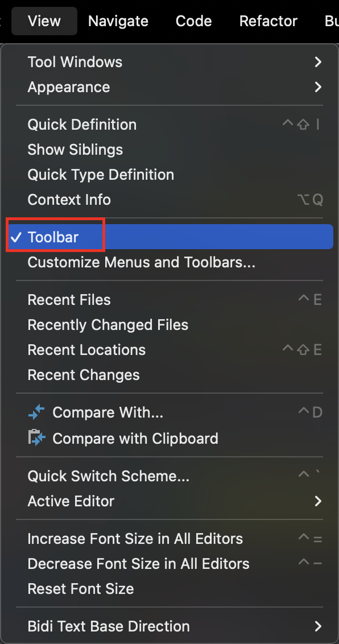The width and height of the screenshot is (339, 644).
Task: Click the Compare with Clipboard icon
Action: point(36,438)
